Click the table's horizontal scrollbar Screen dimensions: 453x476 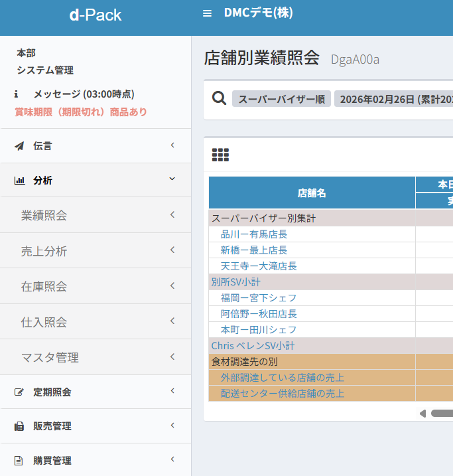[x=440, y=414]
